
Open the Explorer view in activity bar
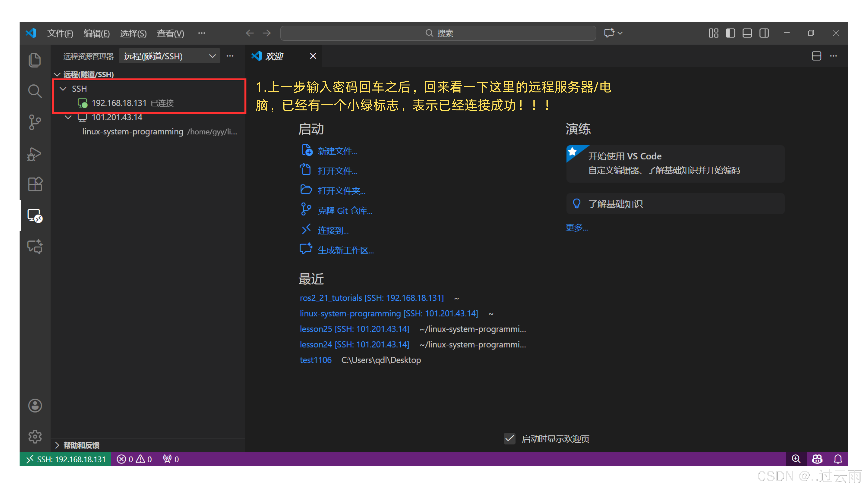(35, 60)
